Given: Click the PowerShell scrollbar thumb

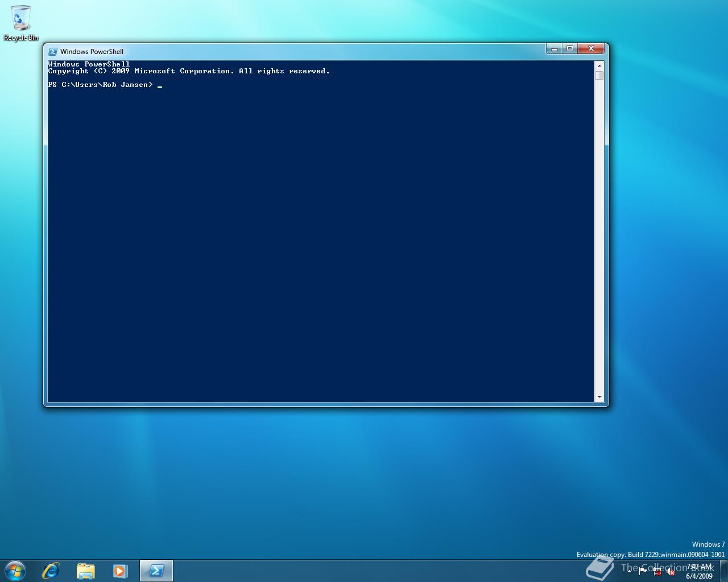Looking at the screenshot, I should point(599,75).
